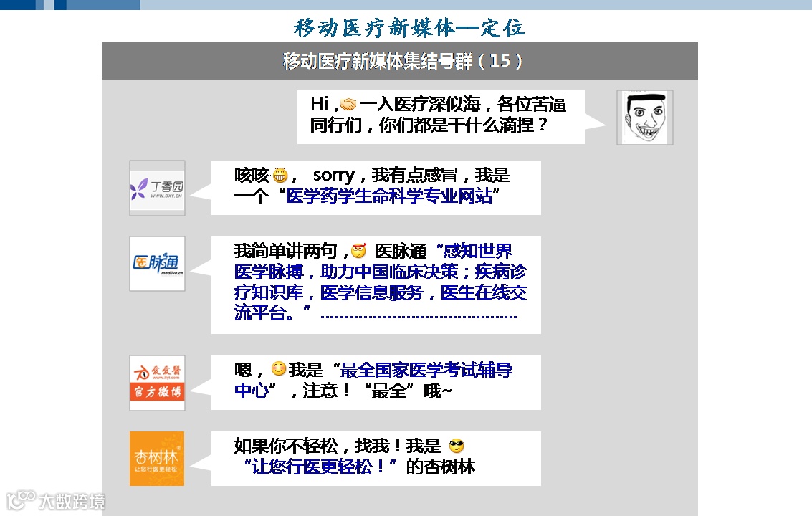The width and height of the screenshot is (812, 516).
Task: Click the text 的杏树林
Action: point(440,467)
